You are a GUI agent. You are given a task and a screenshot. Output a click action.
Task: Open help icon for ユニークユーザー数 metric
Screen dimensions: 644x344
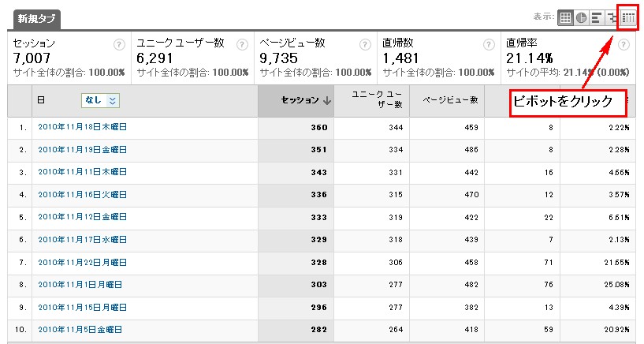tap(242, 44)
